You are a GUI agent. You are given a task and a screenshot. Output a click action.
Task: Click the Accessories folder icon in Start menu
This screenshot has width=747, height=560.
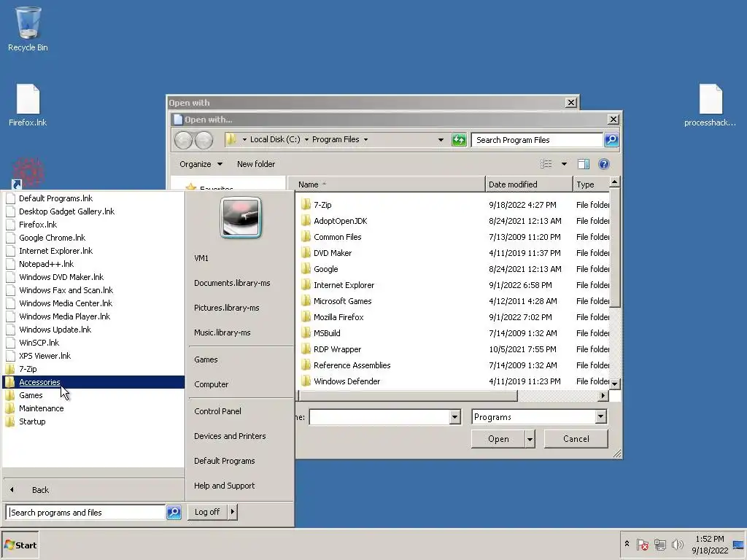10,382
